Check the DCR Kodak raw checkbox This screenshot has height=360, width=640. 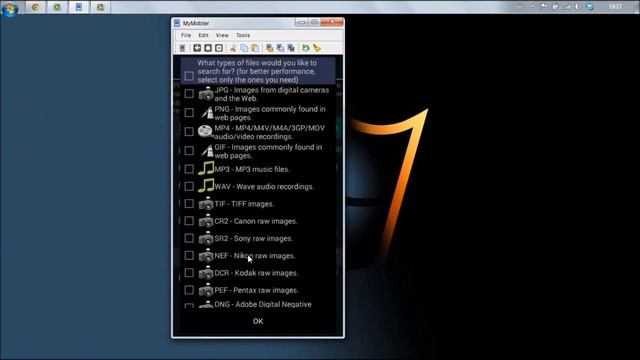[x=189, y=273]
